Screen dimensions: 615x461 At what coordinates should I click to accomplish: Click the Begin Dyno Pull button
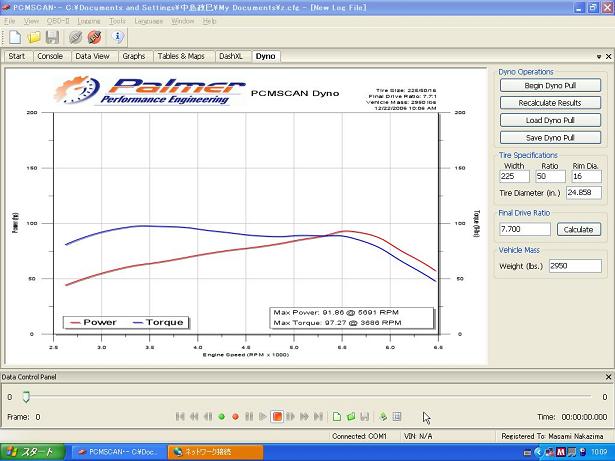[550, 86]
